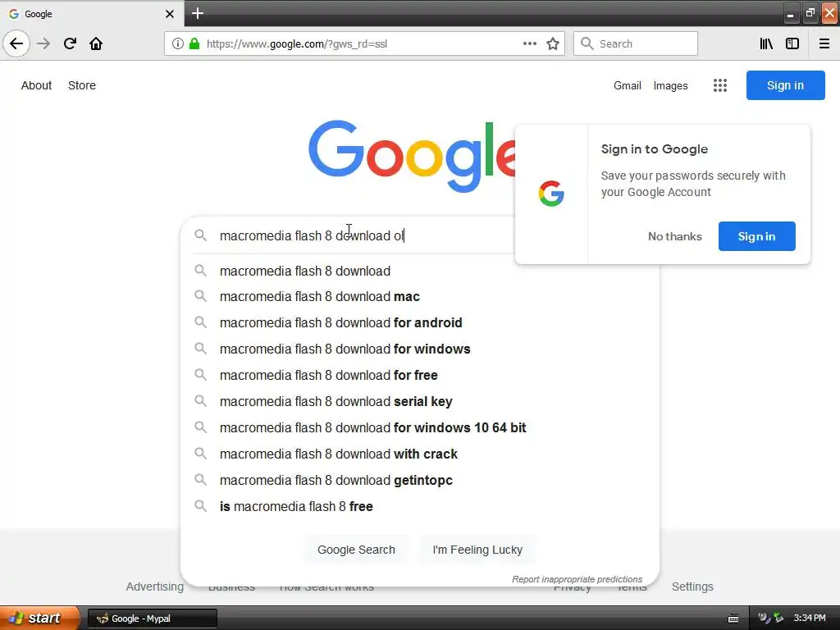This screenshot has height=630, width=840.
Task: Close the Google tab
Action: (169, 14)
